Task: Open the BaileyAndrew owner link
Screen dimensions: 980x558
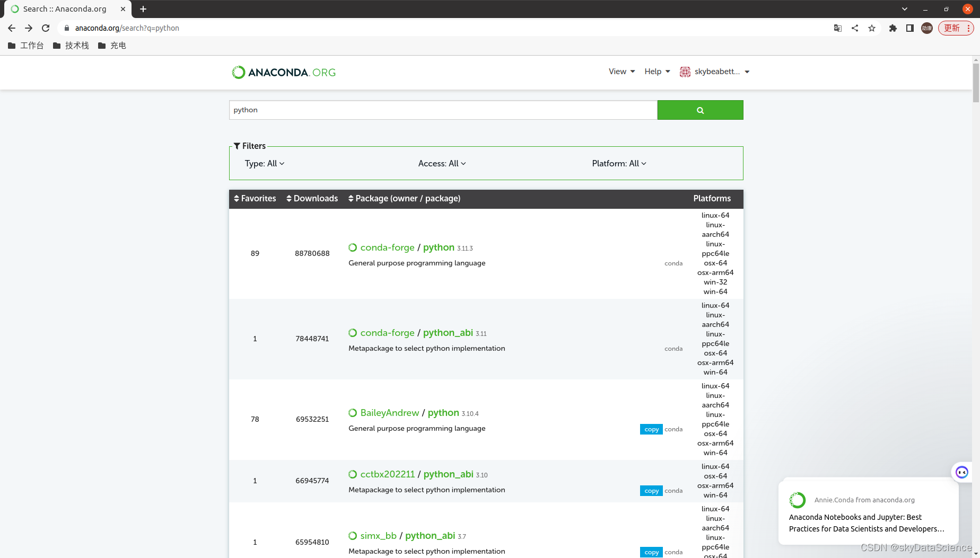Action: 390,413
